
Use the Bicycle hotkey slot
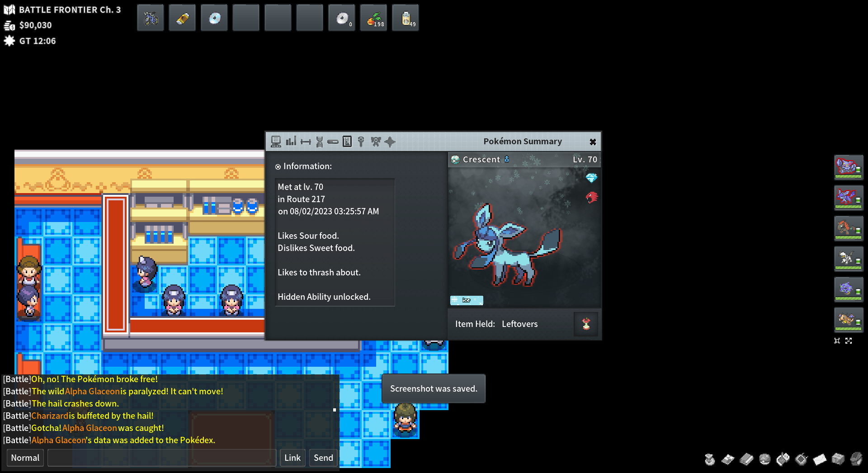pos(151,18)
